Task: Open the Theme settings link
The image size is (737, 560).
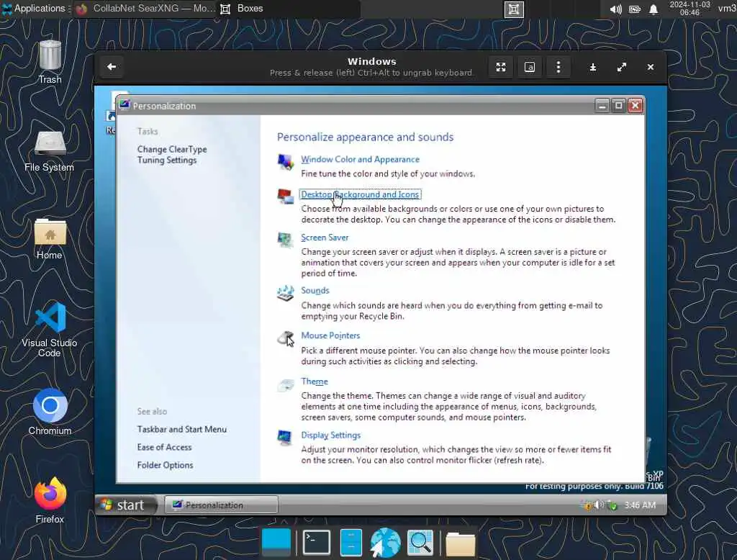Action: click(315, 381)
